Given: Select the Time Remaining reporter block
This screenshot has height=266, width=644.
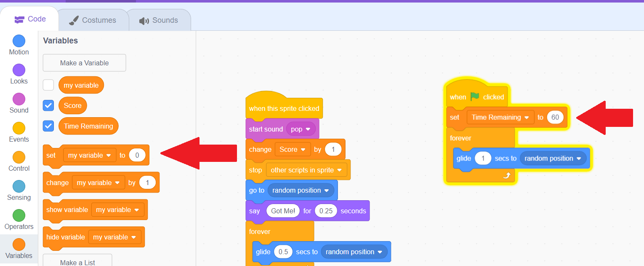Looking at the screenshot, I should coord(88,126).
